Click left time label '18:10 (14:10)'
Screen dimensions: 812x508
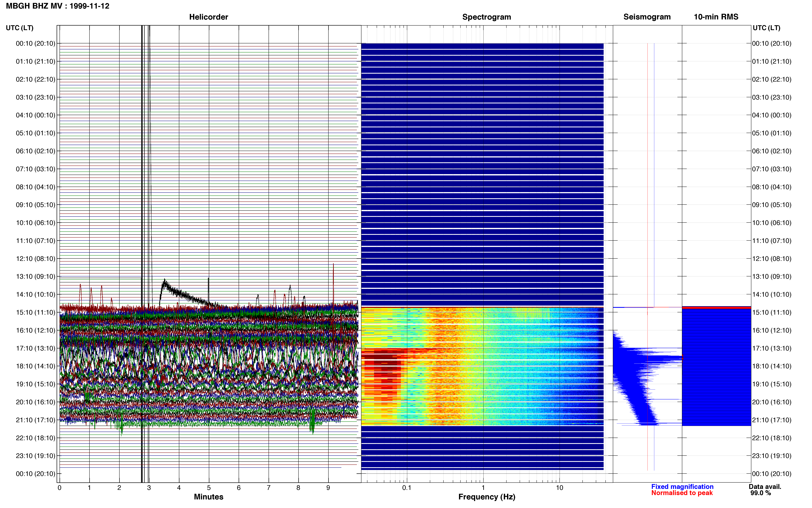[36, 366]
